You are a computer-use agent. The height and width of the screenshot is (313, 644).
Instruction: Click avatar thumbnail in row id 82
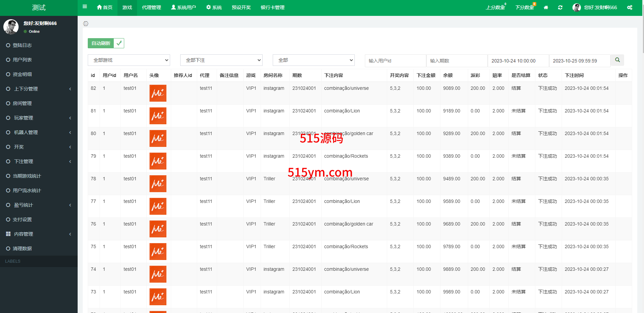click(158, 93)
